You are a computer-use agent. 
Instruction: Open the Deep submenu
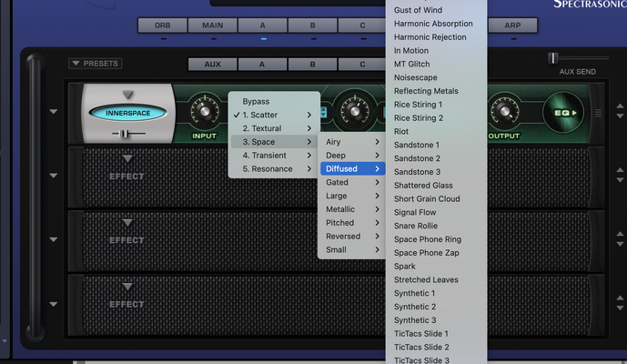point(352,156)
